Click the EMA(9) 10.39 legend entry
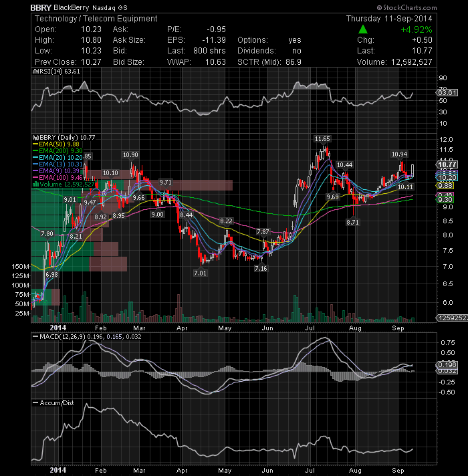468x476 pixels. point(56,171)
